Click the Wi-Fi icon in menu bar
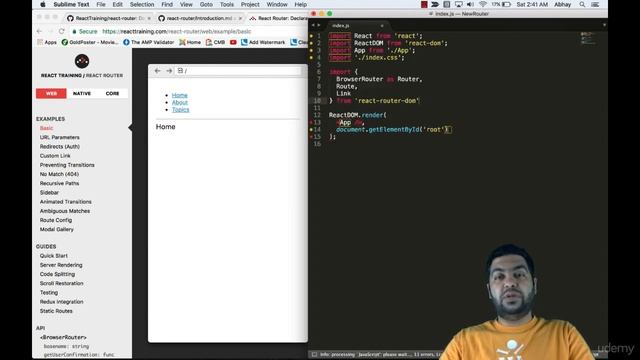The width and height of the screenshot is (640, 360). coord(483,4)
